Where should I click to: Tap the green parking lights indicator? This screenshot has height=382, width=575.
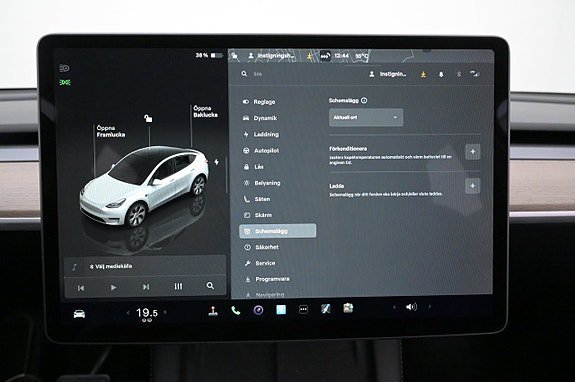[x=65, y=82]
